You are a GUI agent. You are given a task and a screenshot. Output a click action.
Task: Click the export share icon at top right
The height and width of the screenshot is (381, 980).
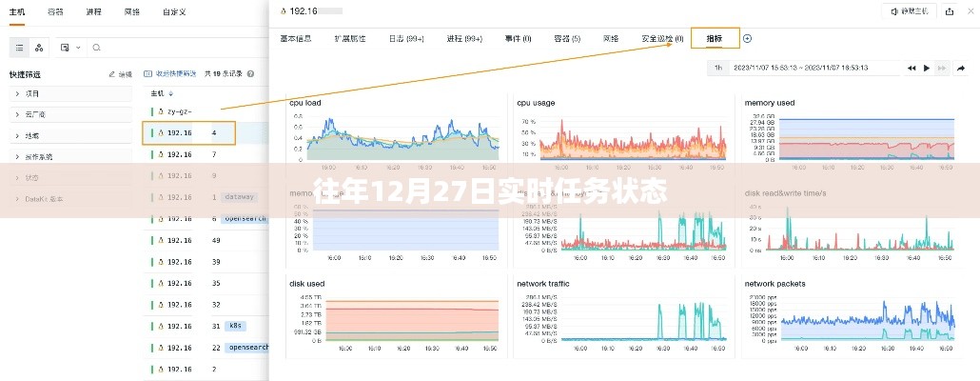(948, 11)
